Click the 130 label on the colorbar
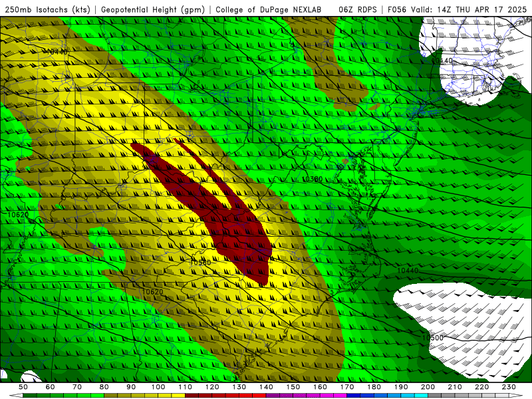This screenshot has height=399, width=532. pyautogui.click(x=239, y=387)
